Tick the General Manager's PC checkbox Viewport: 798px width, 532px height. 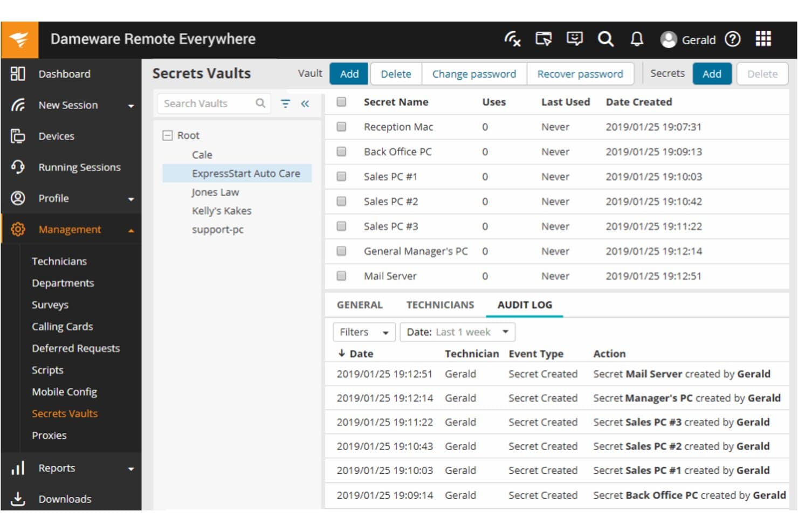(x=341, y=251)
